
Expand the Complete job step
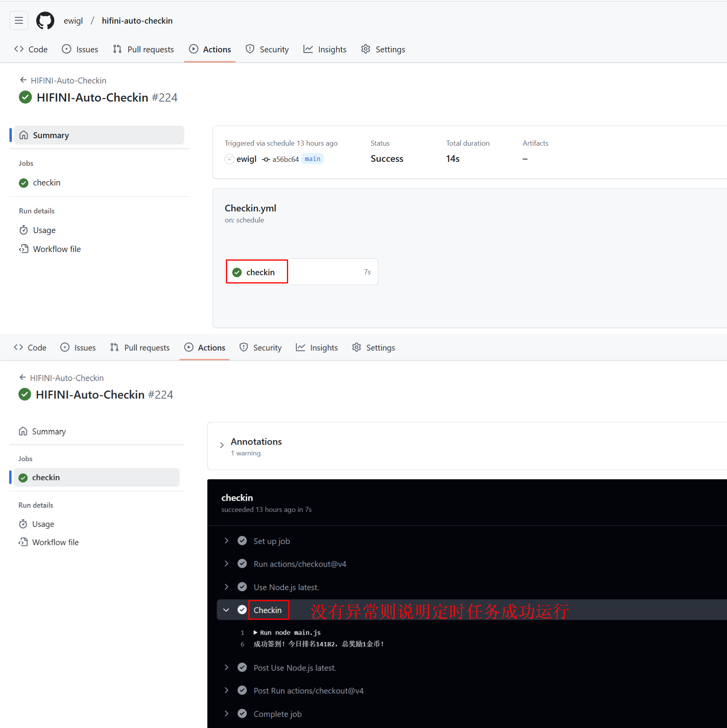(226, 713)
